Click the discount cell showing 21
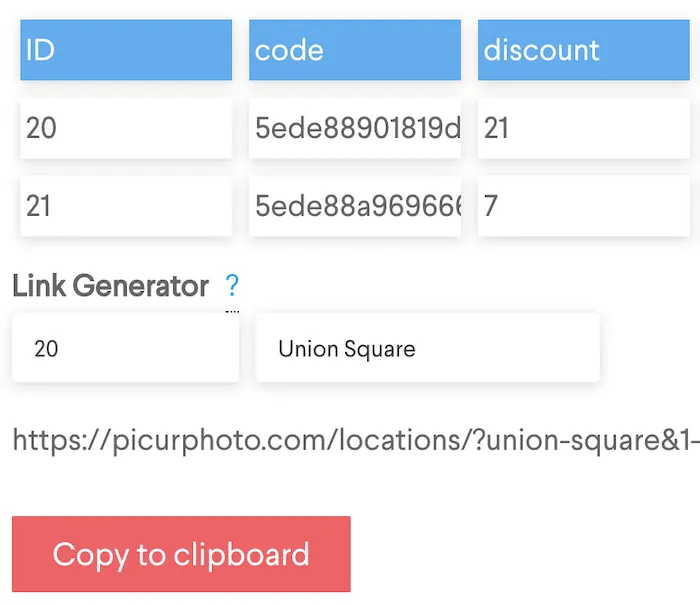Screen dimensions: 700x605 [583, 128]
